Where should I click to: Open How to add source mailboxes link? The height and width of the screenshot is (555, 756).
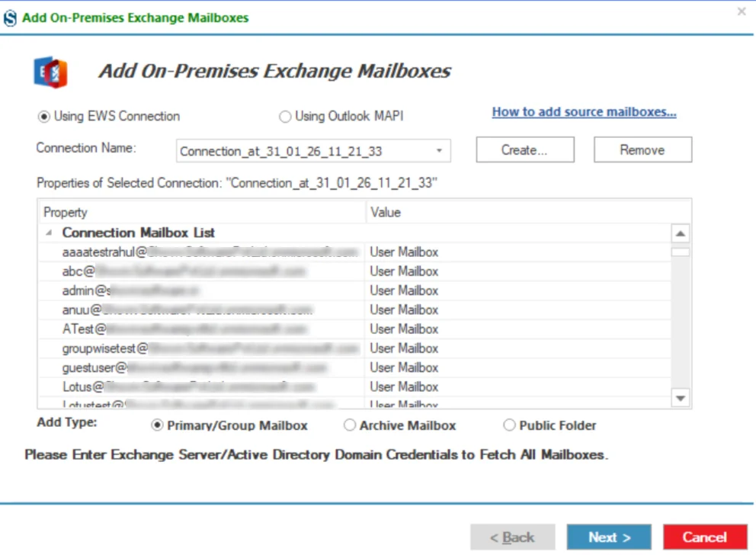tap(584, 112)
